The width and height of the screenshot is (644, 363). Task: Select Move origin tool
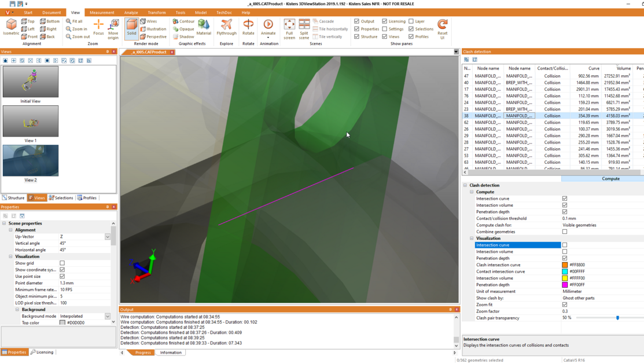tap(113, 29)
